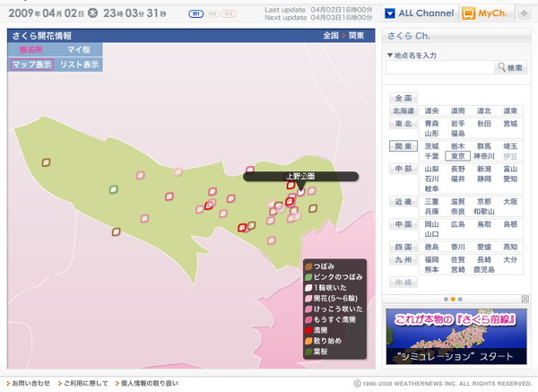Screen dimensions: 538x392
Task: Choose 道央 area link
Action: (431, 111)
